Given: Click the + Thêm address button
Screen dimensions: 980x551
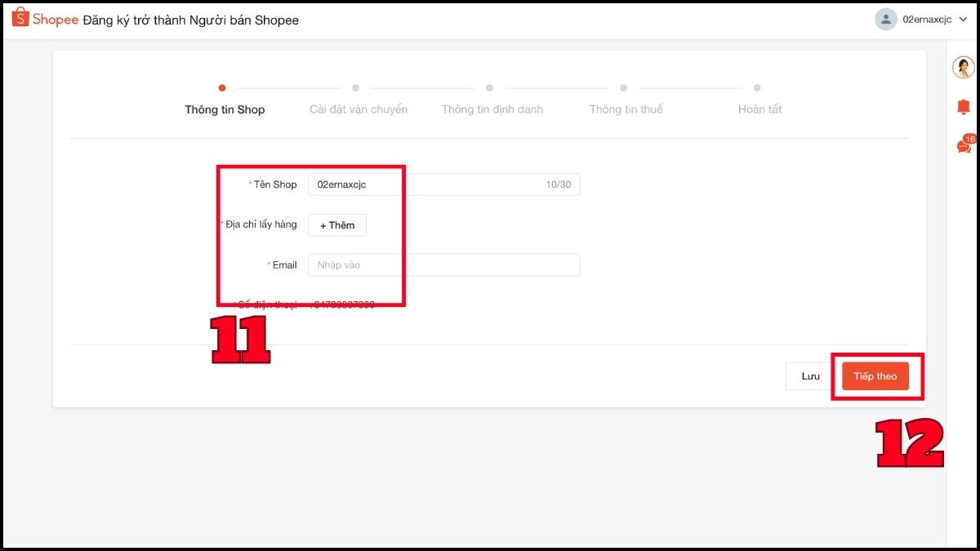Looking at the screenshot, I should (x=337, y=225).
